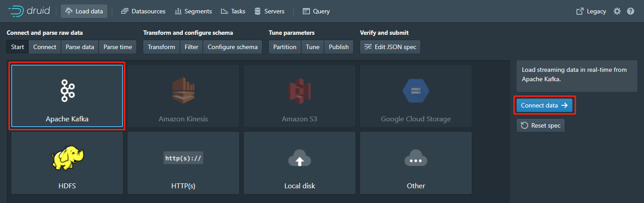Click the Reset spec button
This screenshot has width=644, height=203.
pos(541,125)
